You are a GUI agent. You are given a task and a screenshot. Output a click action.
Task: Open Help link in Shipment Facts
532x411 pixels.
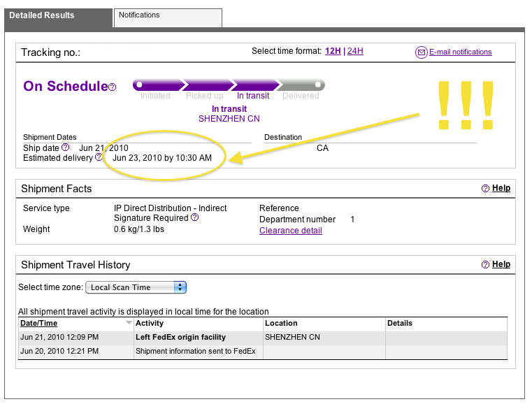(x=501, y=189)
